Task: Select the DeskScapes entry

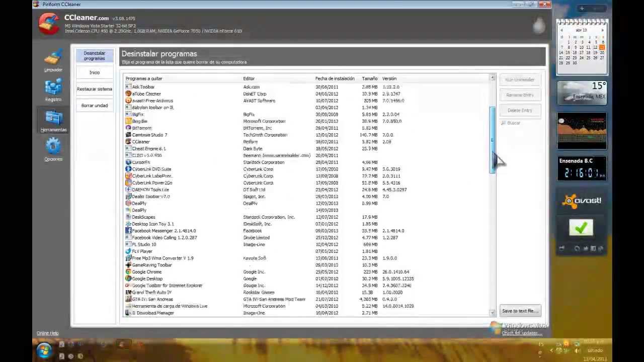Action: (307, 217)
